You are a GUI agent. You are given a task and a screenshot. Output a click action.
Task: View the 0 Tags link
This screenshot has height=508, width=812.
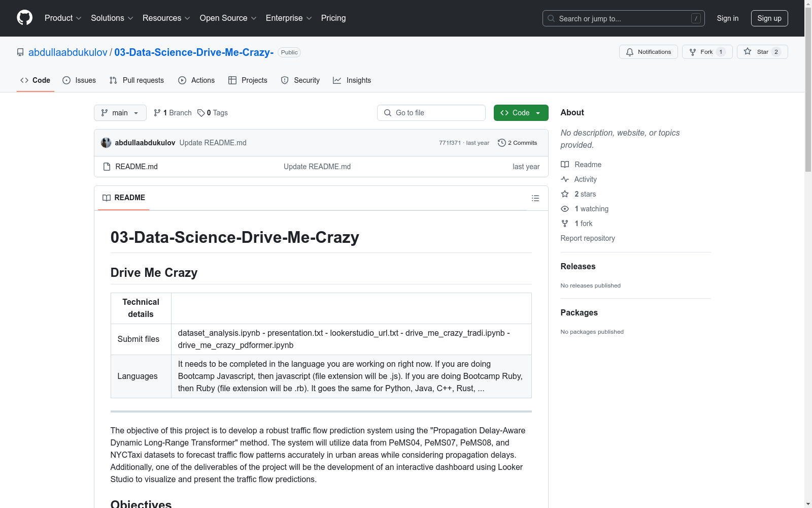(213, 113)
